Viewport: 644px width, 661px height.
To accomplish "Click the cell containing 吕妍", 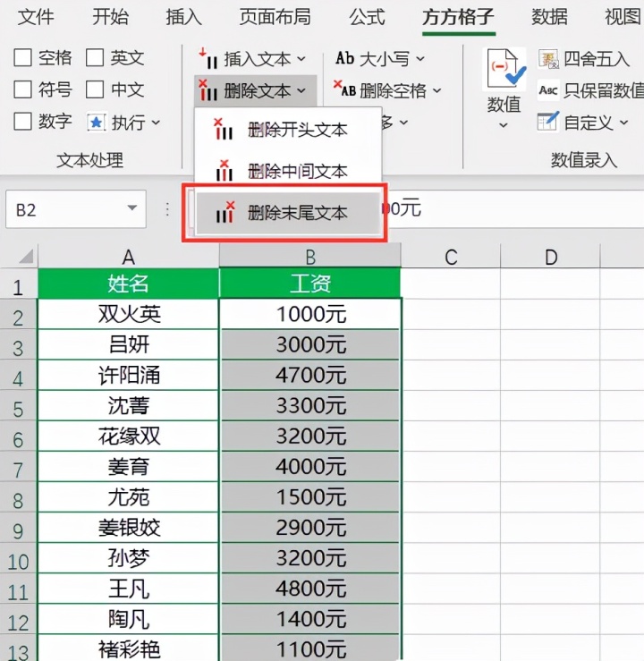I will tap(129, 345).
